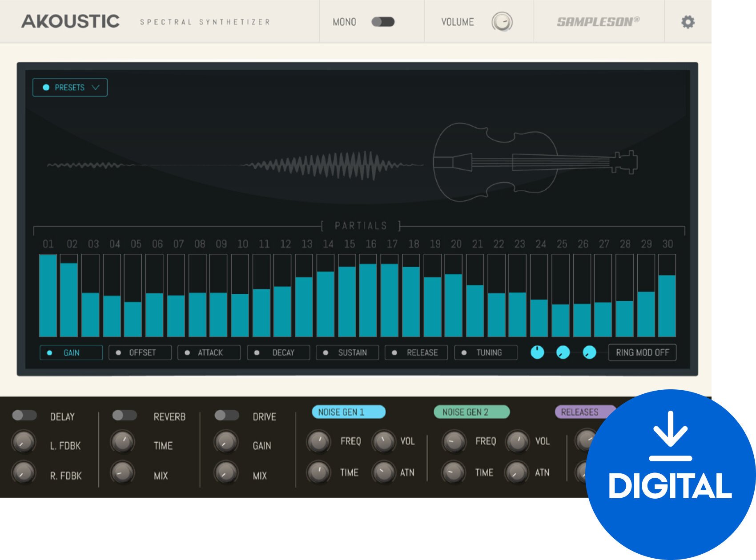The width and height of the screenshot is (756, 560).
Task: Click the waveform display
Action: click(235, 165)
